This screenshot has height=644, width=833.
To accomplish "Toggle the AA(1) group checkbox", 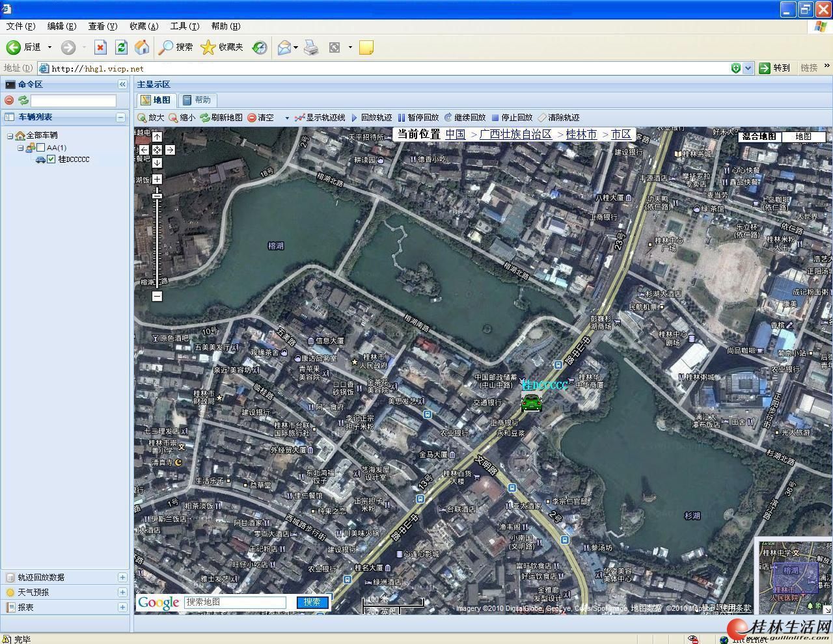I will 40,148.
